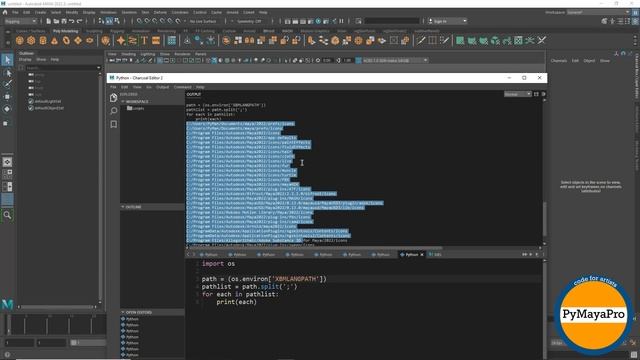Click the polygon torus shelf icon

pos(66,40)
